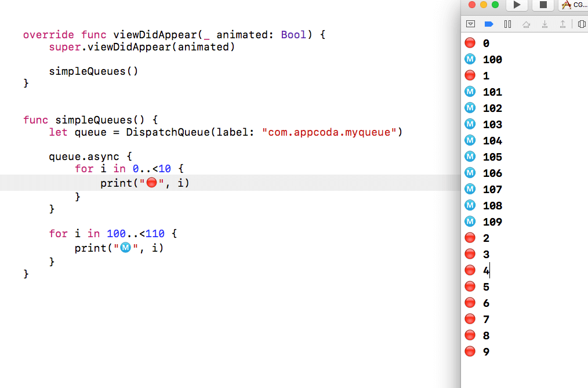Step into the next function call

[544, 24]
